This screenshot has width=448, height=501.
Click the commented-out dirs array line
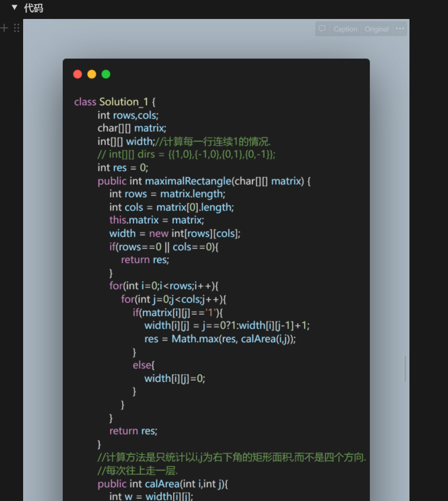click(187, 154)
